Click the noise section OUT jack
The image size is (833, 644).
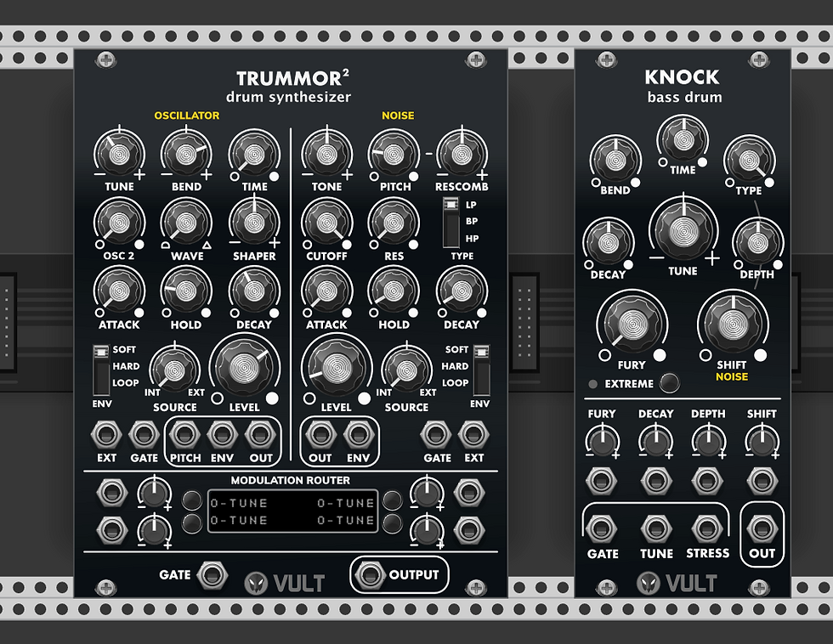[x=320, y=435]
